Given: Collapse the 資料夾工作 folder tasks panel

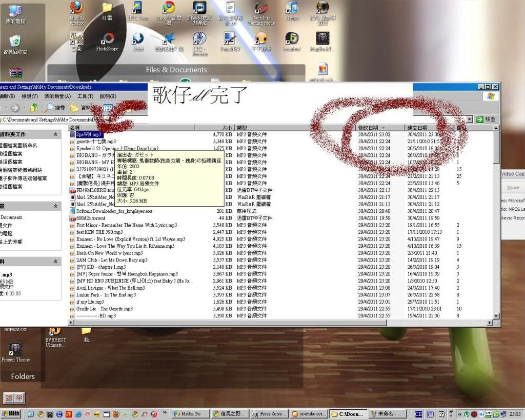Looking at the screenshot, I should click(55, 134).
